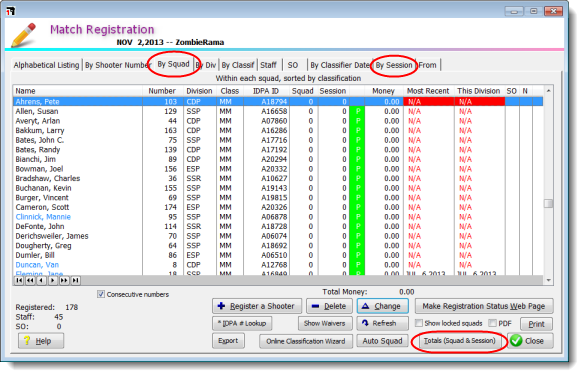Jump to last record navigation arrow

point(76,280)
